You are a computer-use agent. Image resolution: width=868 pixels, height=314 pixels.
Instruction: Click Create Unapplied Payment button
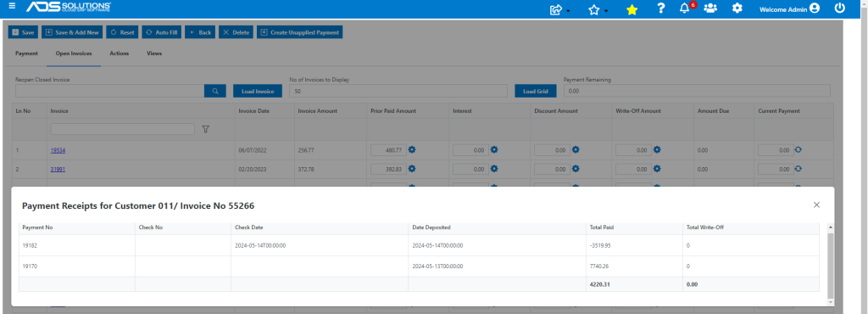click(x=299, y=32)
